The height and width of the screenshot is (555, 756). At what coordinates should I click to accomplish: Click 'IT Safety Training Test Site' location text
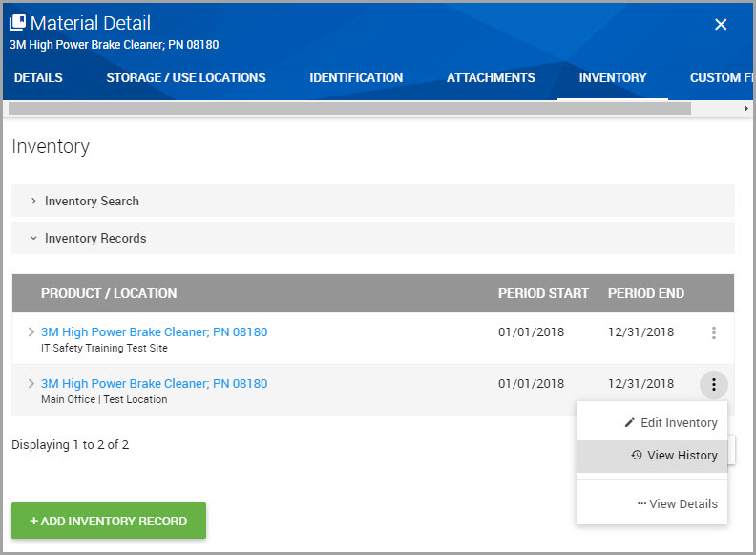105,348
